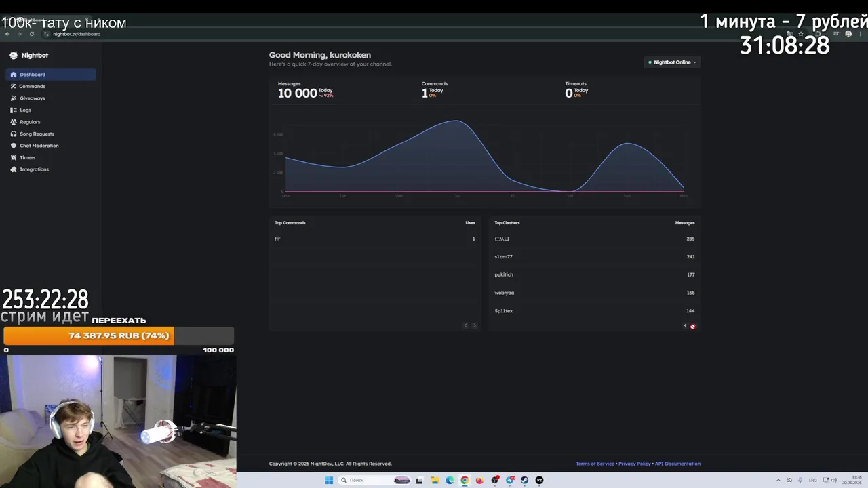
Task: Open the Logs page in sidebar
Action: (51, 110)
